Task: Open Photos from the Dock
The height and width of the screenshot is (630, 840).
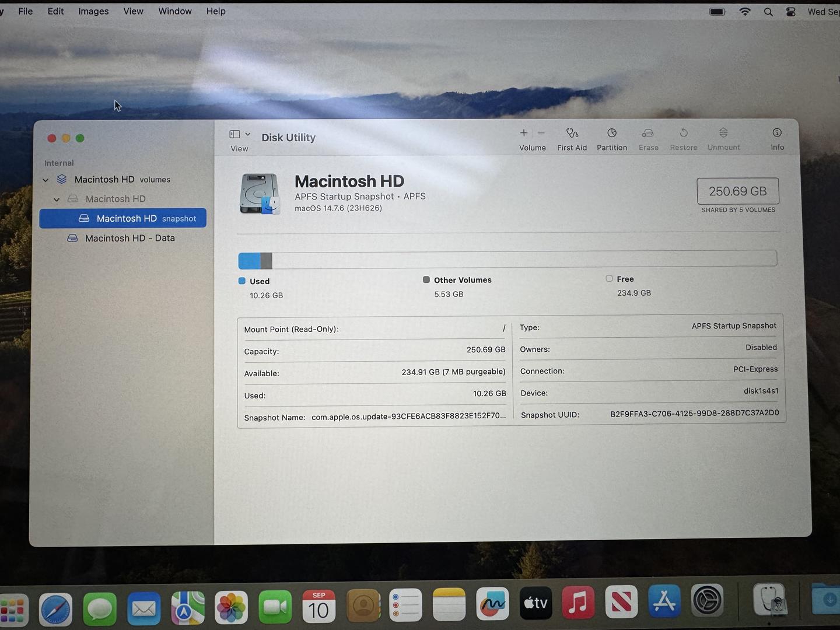Action: pyautogui.click(x=231, y=608)
